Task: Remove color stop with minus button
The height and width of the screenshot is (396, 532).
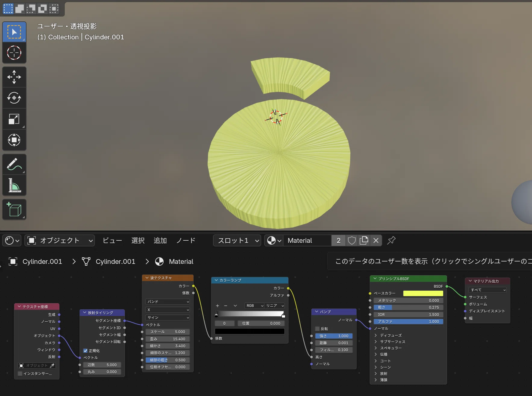Action: pyautogui.click(x=226, y=306)
